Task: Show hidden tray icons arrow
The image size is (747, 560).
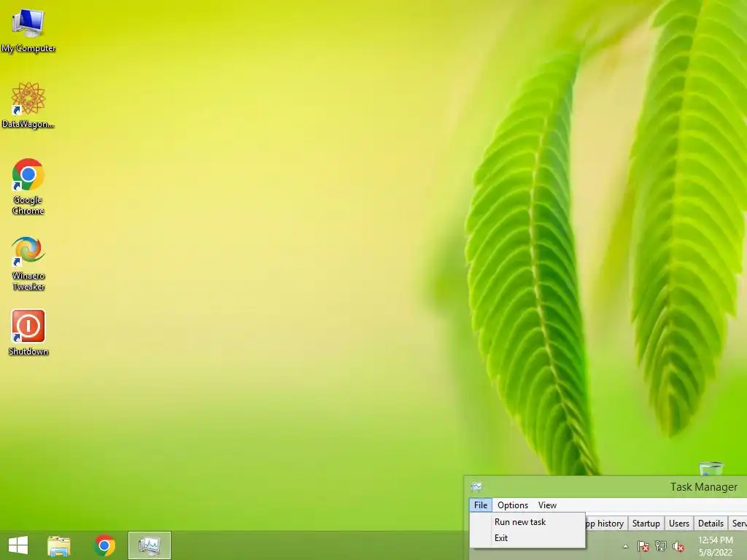Action: (x=625, y=546)
